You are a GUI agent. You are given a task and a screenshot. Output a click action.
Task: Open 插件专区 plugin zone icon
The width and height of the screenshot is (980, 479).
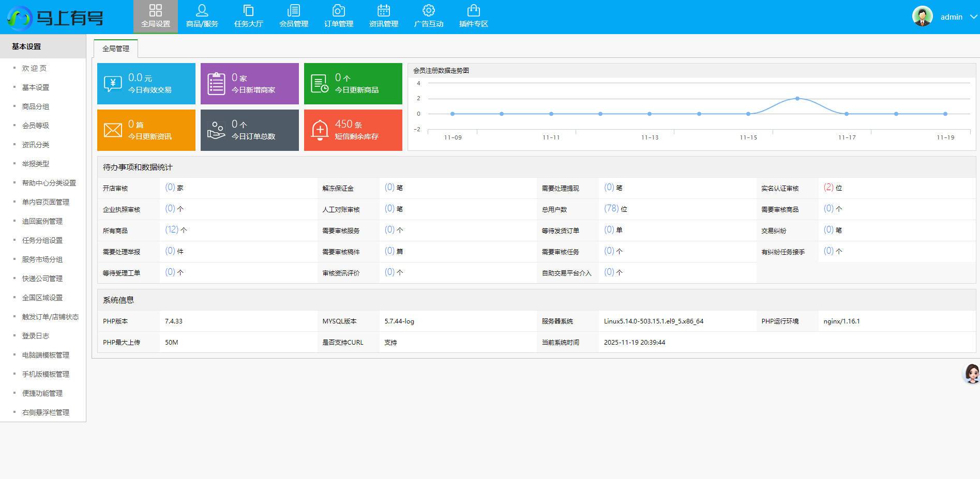click(473, 16)
